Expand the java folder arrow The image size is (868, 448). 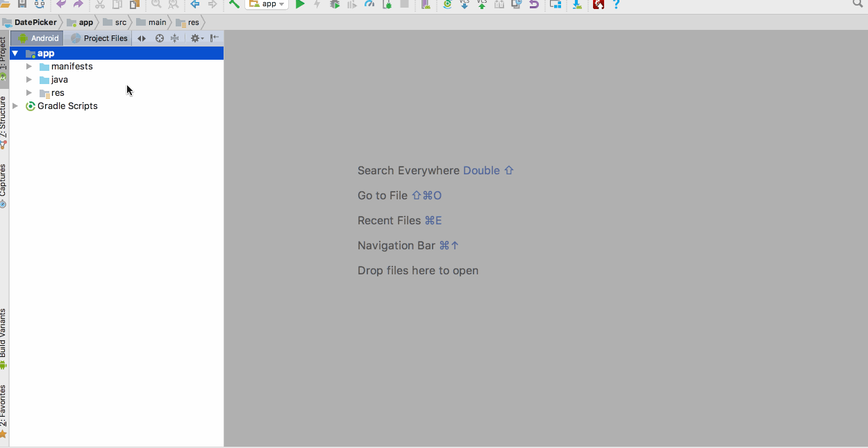pyautogui.click(x=29, y=80)
